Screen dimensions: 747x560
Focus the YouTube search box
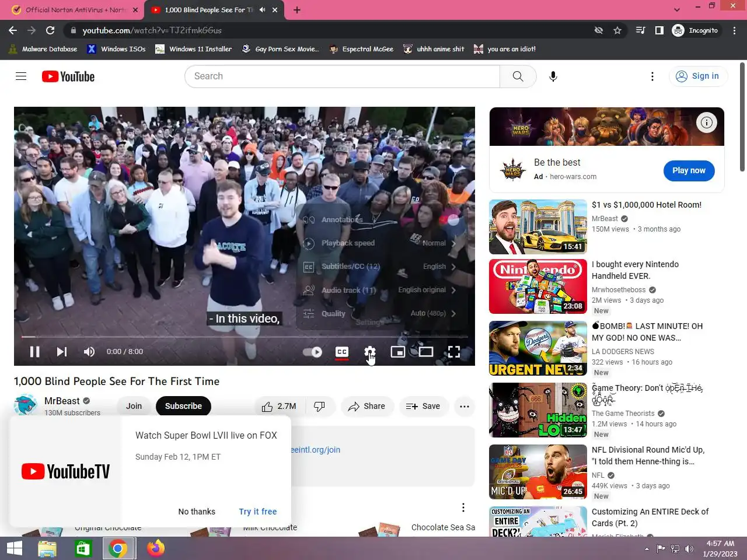(x=342, y=76)
